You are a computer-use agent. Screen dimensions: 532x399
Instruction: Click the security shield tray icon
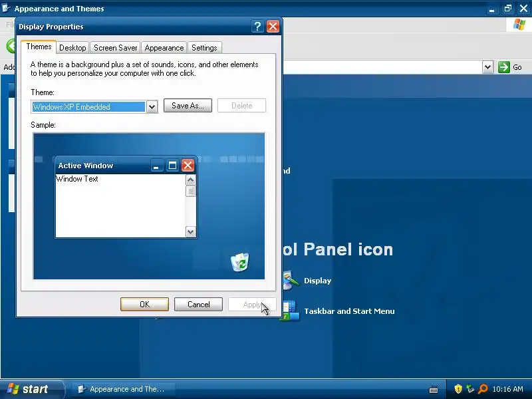pos(458,389)
